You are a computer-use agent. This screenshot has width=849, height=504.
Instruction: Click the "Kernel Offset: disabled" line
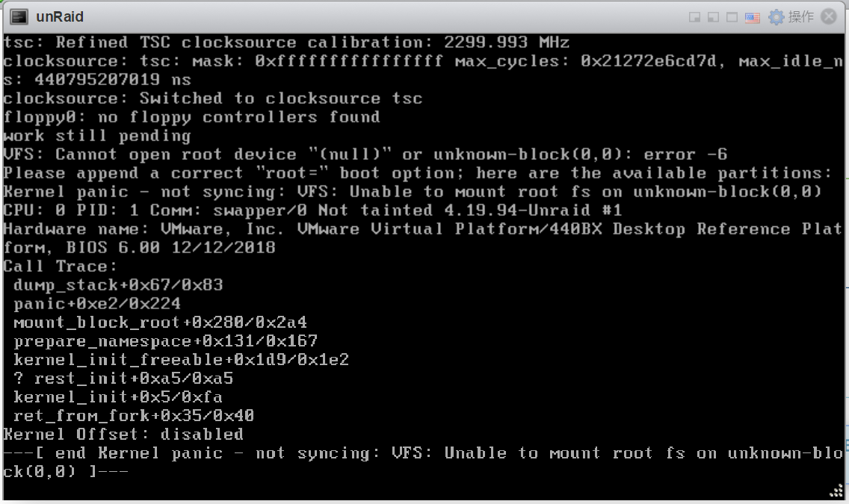[x=123, y=435]
